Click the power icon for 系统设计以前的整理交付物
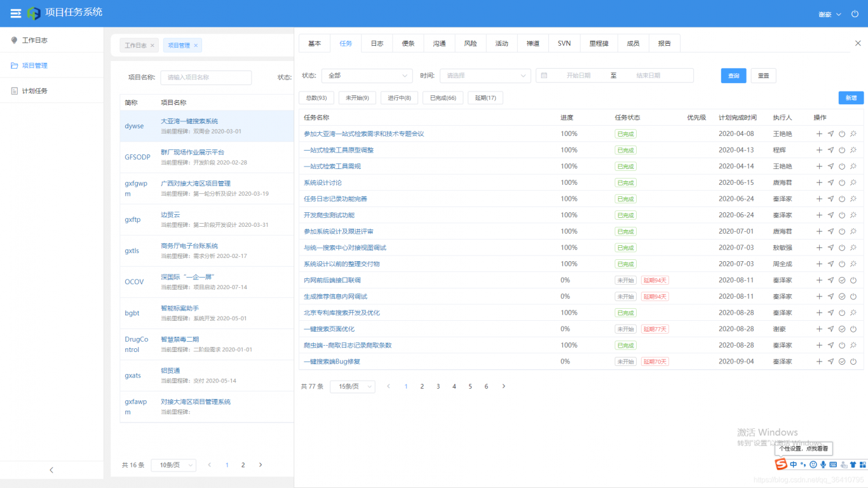 pos(842,264)
